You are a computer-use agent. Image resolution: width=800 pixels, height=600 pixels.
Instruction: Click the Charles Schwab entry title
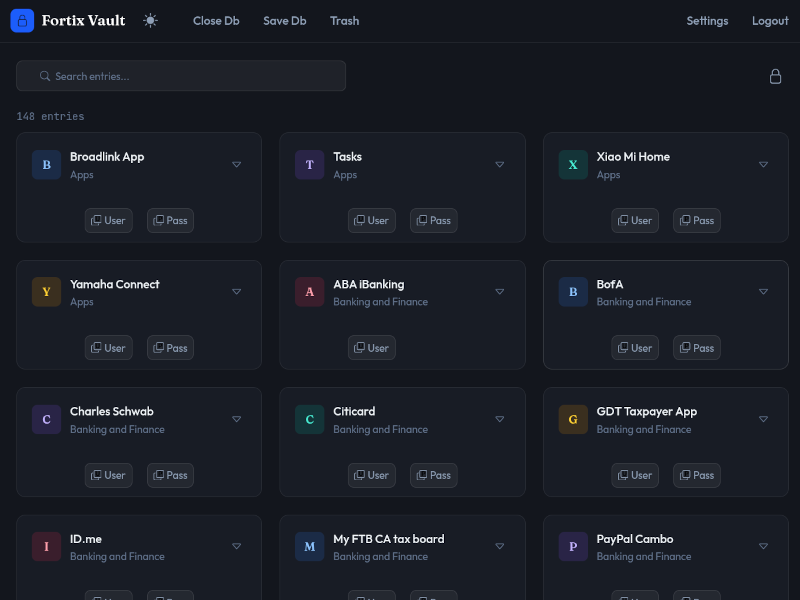point(112,411)
